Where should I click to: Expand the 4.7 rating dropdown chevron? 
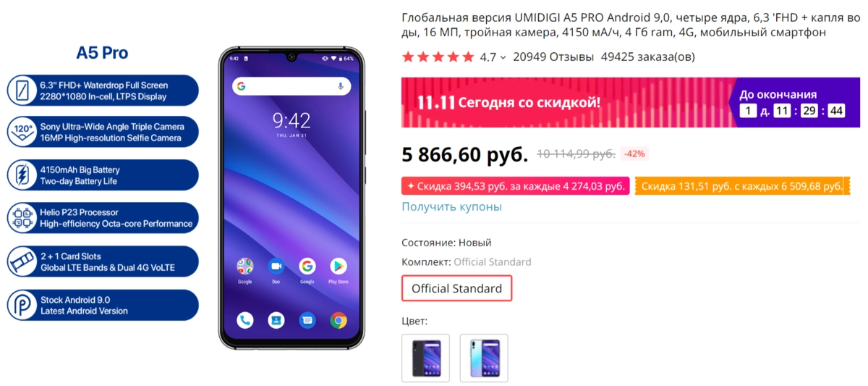pyautogui.click(x=503, y=57)
